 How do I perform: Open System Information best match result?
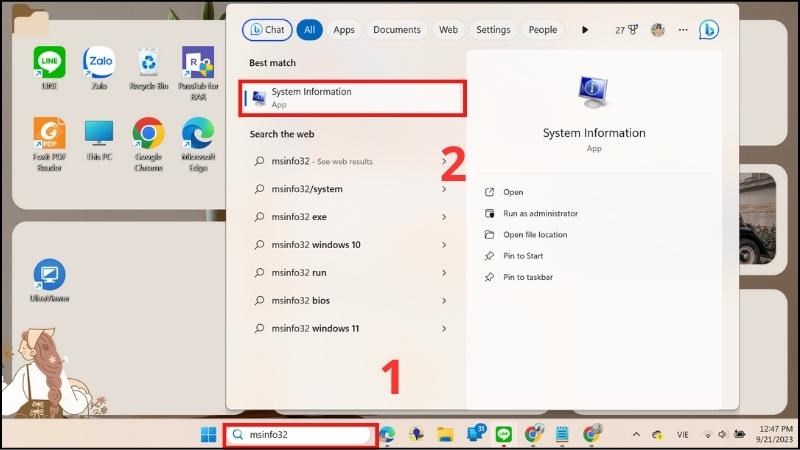click(x=355, y=98)
